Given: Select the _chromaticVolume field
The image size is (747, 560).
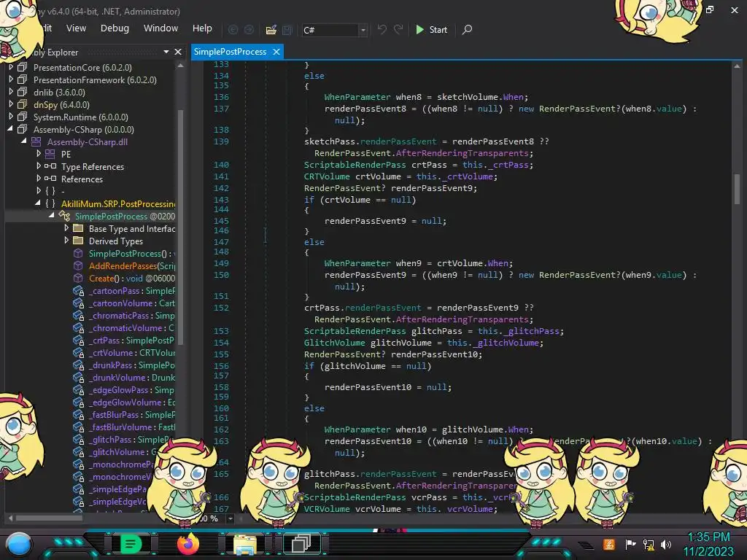Looking at the screenshot, I should (x=132, y=327).
